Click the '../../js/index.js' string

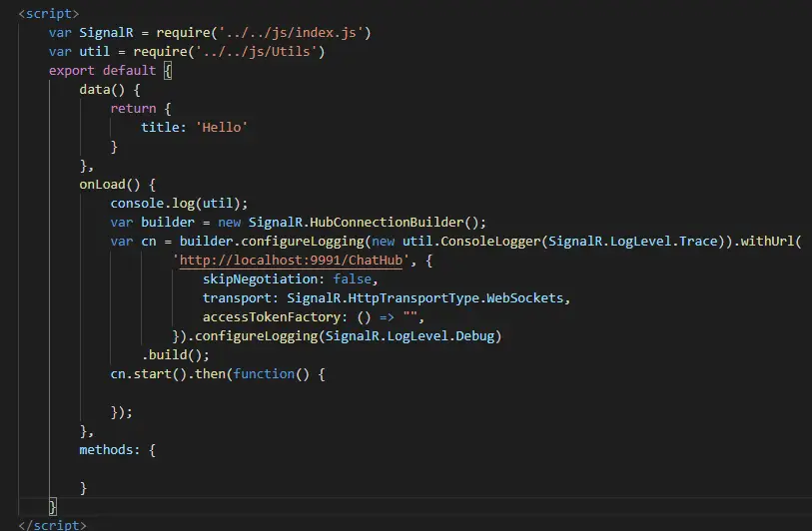click(291, 33)
